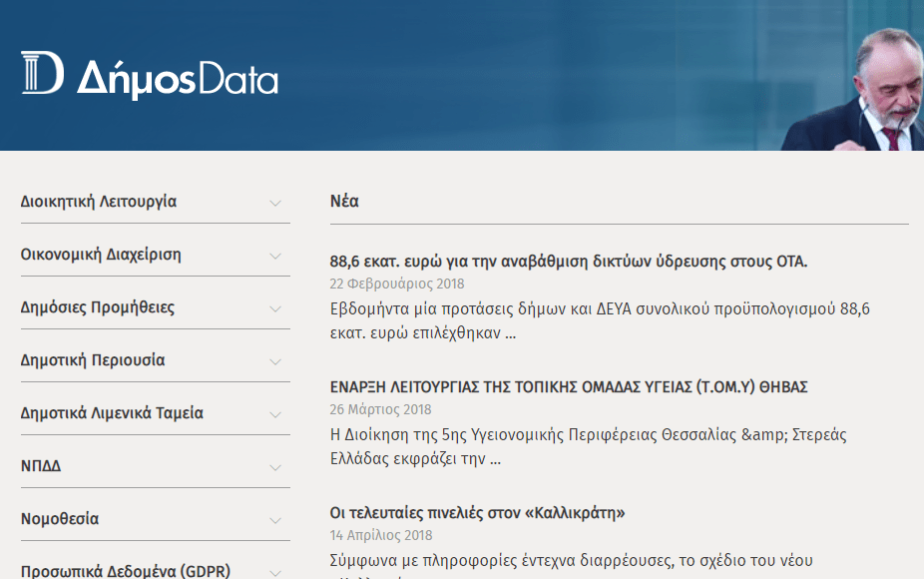This screenshot has height=579, width=924.
Task: Read the «Καλλικράτη» article headline
Action: pyautogui.click(x=477, y=513)
